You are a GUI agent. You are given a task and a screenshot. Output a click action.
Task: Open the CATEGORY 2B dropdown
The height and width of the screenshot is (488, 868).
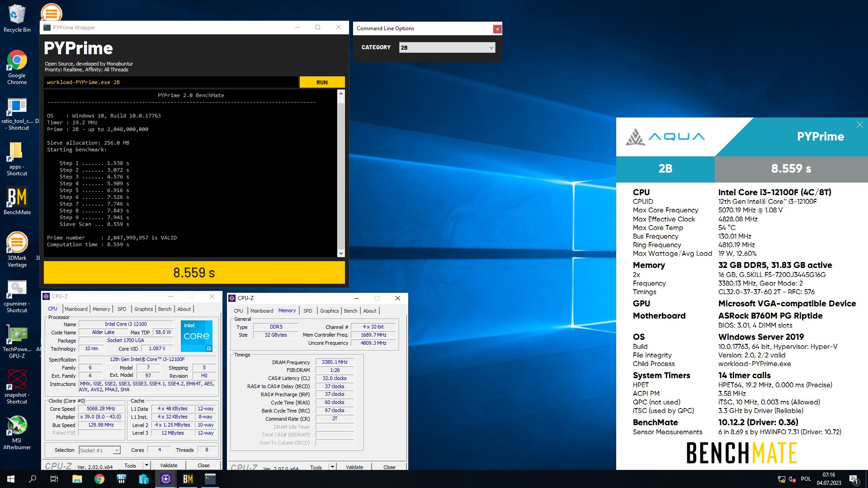point(447,47)
